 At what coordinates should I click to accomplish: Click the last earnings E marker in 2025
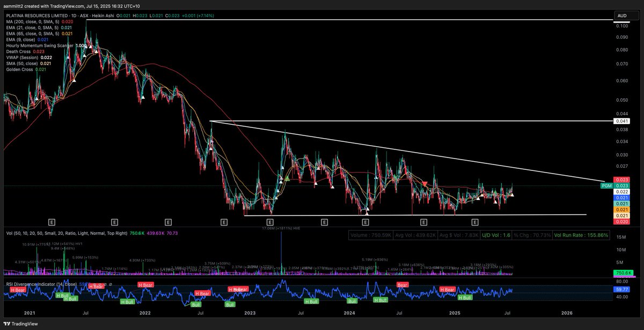[x=474, y=221]
